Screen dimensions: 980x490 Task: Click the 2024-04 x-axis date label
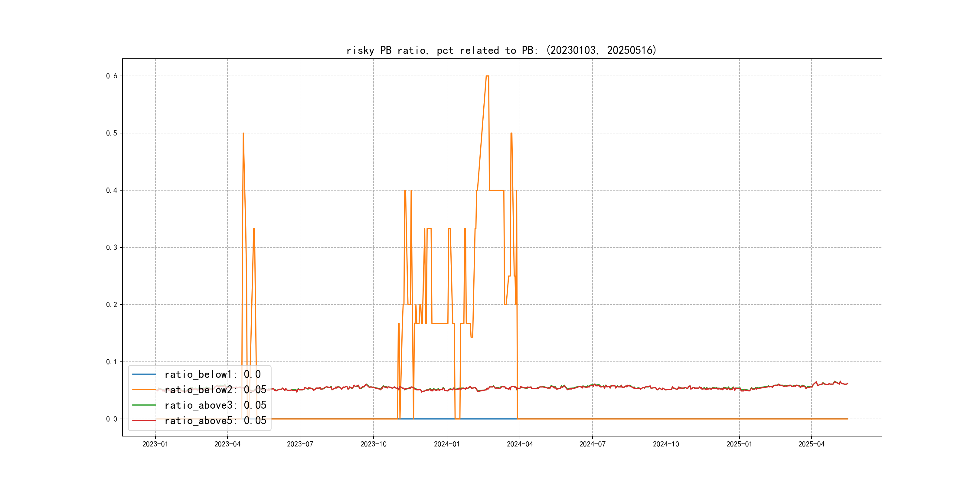click(520, 444)
